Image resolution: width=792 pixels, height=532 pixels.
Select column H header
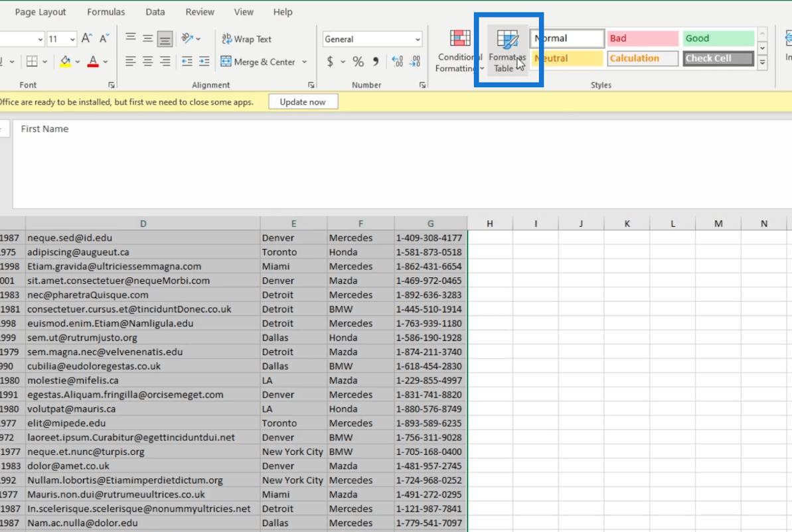point(489,224)
